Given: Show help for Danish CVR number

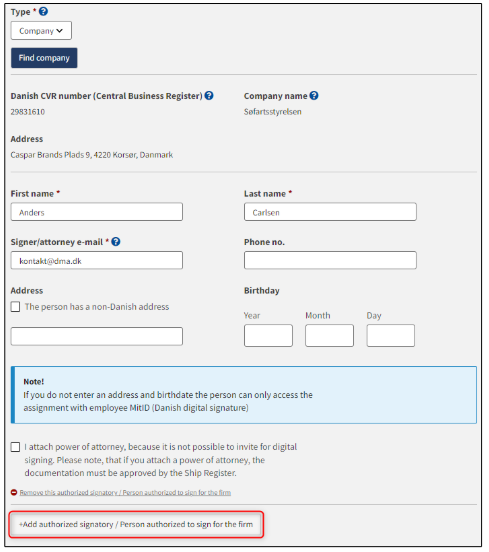Looking at the screenshot, I should 209,96.
